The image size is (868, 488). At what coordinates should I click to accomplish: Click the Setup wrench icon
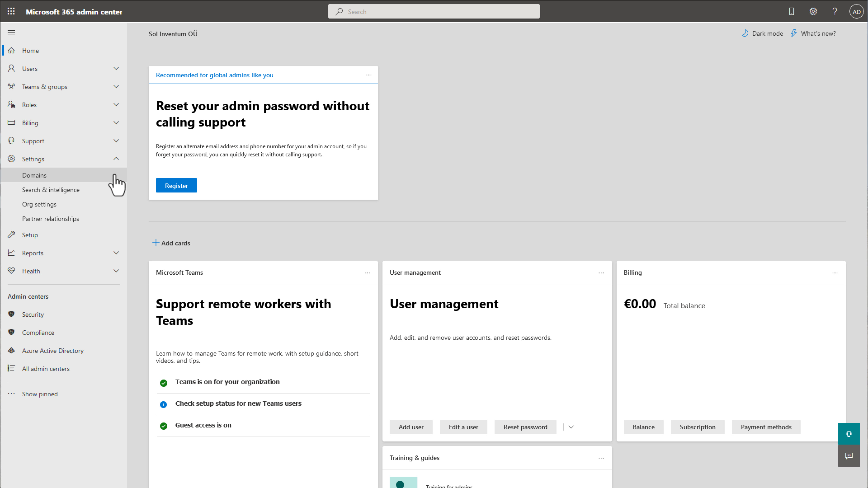[x=11, y=235]
